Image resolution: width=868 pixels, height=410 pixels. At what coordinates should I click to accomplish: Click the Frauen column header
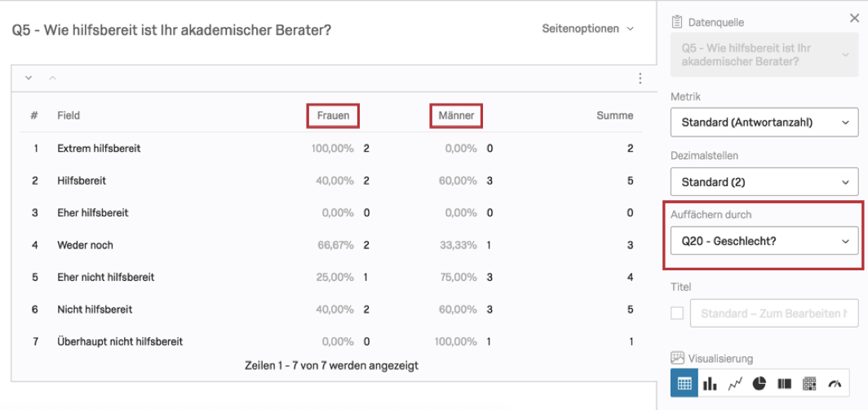click(333, 116)
